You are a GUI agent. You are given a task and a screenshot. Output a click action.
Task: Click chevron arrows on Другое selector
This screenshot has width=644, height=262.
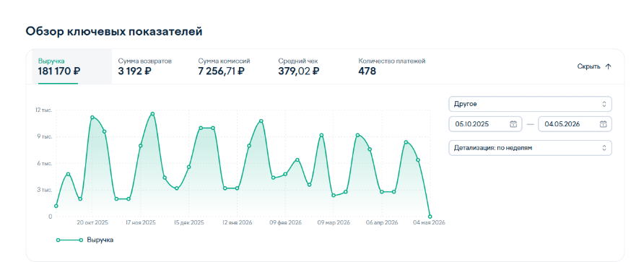coord(604,104)
